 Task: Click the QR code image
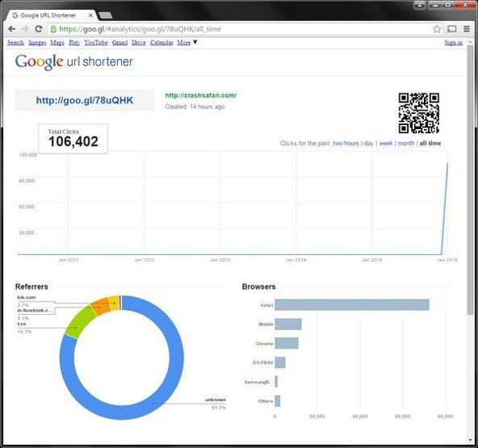418,113
